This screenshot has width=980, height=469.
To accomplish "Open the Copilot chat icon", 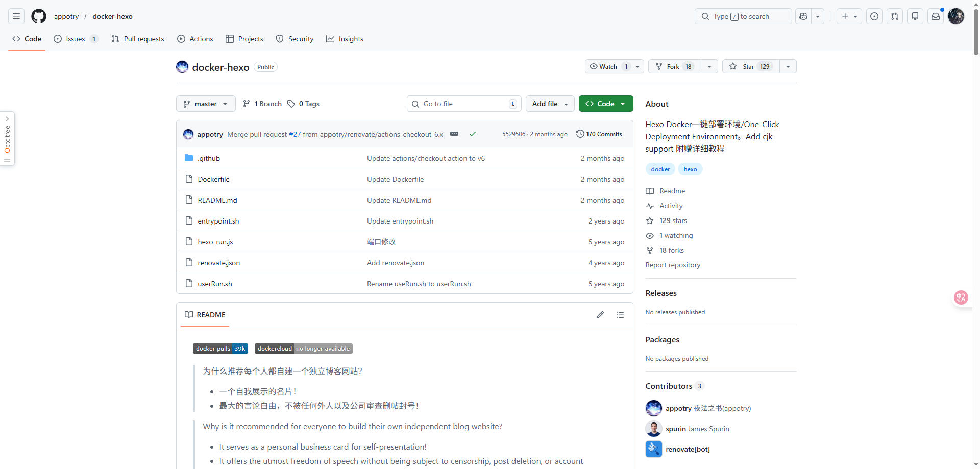I will click(803, 16).
